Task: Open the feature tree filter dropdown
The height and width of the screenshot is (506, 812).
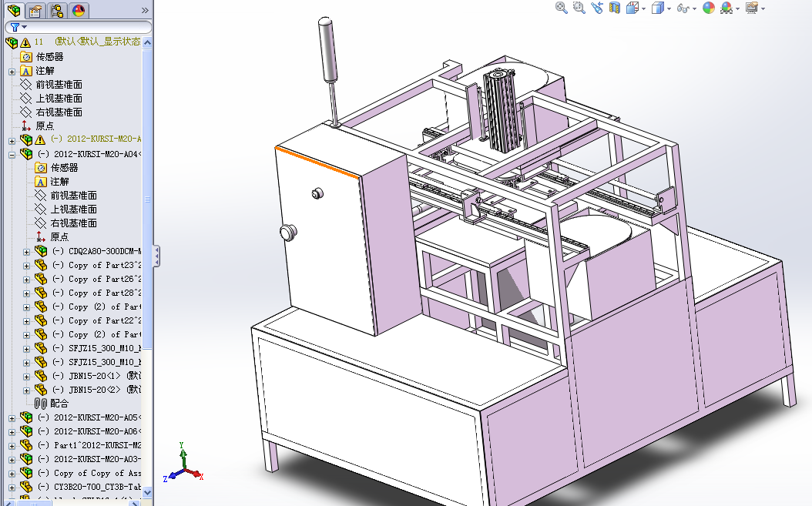Action: (x=18, y=27)
